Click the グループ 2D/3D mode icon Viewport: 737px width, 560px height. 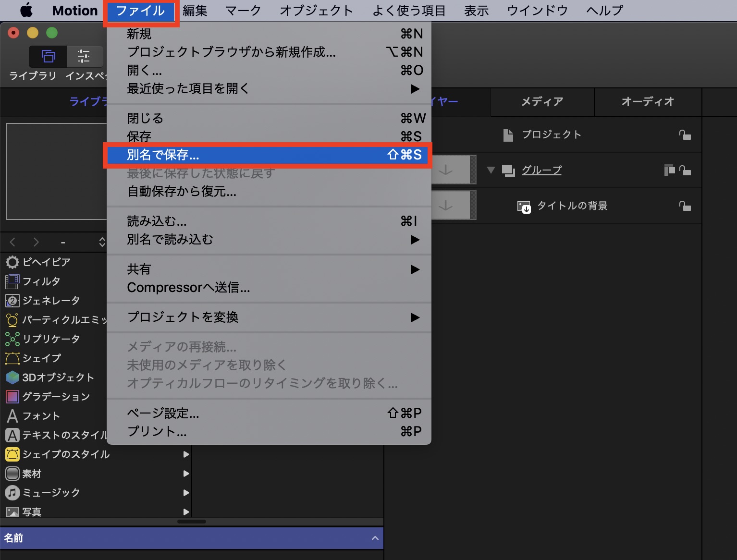point(669,170)
